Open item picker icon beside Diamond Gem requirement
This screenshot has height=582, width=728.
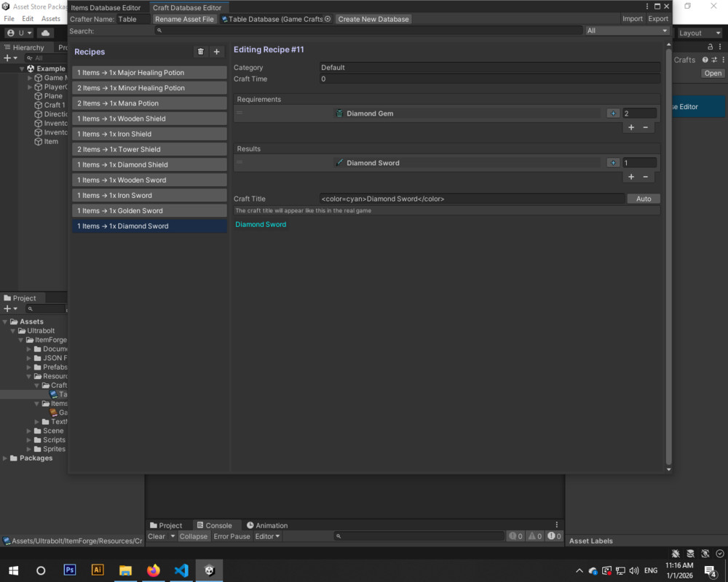(x=612, y=113)
